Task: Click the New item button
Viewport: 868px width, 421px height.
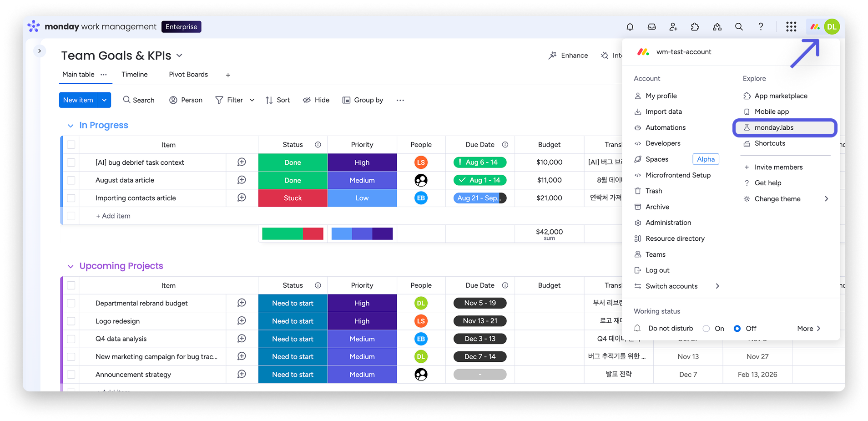Action: [78, 100]
